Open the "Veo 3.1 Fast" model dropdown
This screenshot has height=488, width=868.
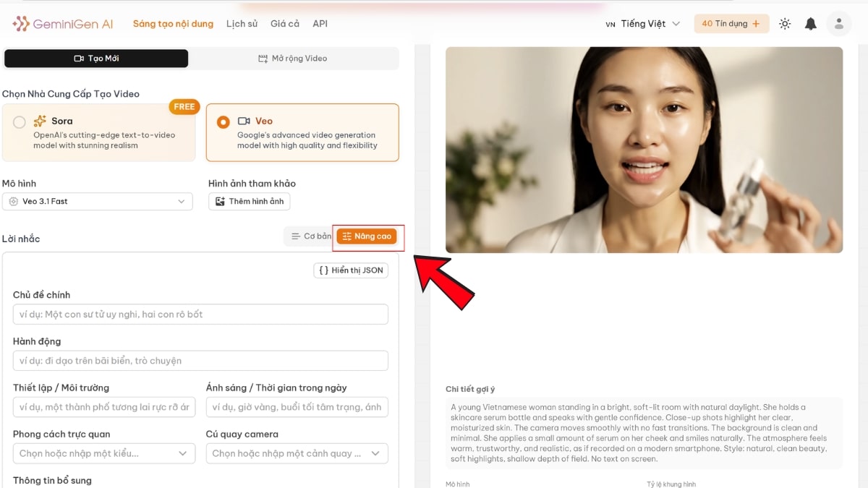tap(98, 201)
